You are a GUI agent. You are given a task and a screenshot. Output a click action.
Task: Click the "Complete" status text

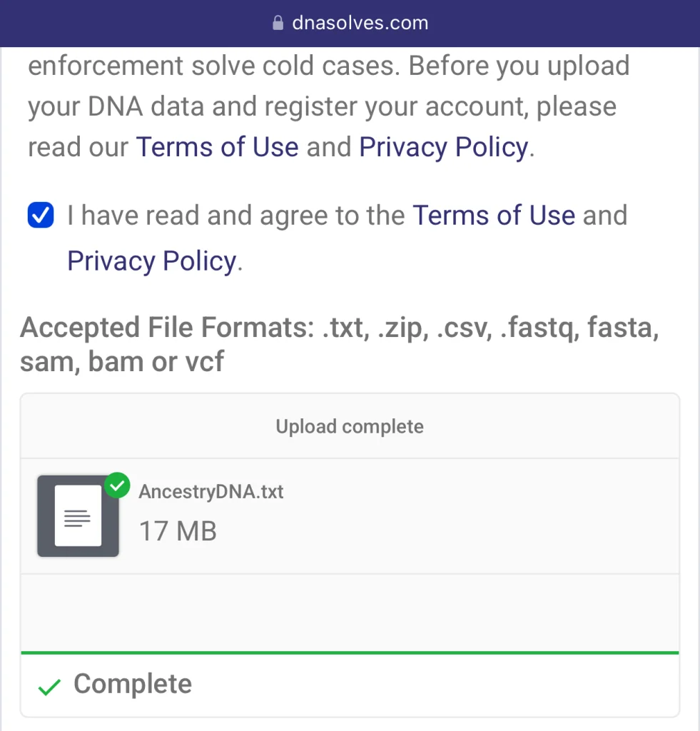point(133,684)
